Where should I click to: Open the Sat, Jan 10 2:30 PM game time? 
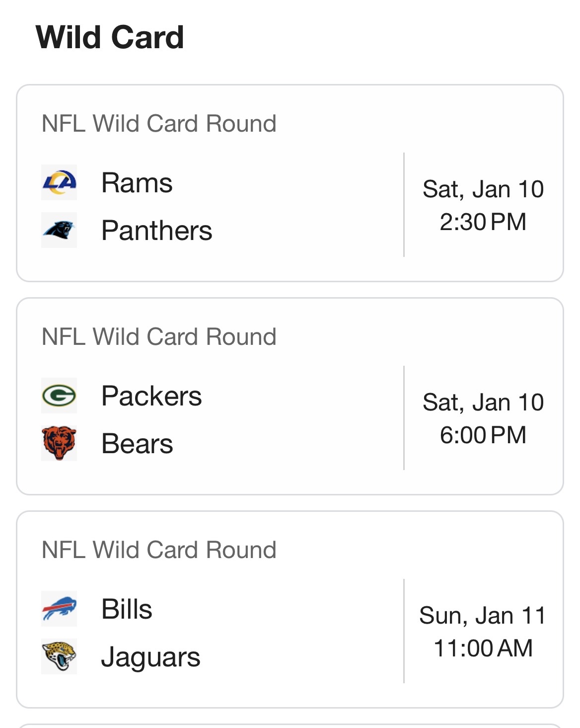[x=483, y=205]
